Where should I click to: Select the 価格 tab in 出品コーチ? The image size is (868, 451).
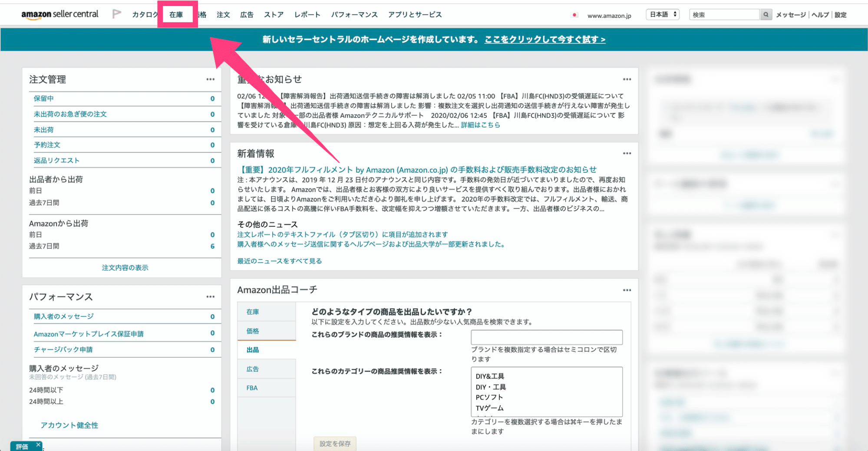click(x=267, y=331)
